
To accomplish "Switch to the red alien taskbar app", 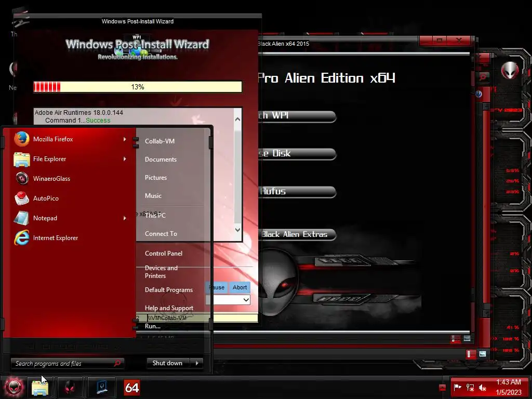I will pos(70,388).
